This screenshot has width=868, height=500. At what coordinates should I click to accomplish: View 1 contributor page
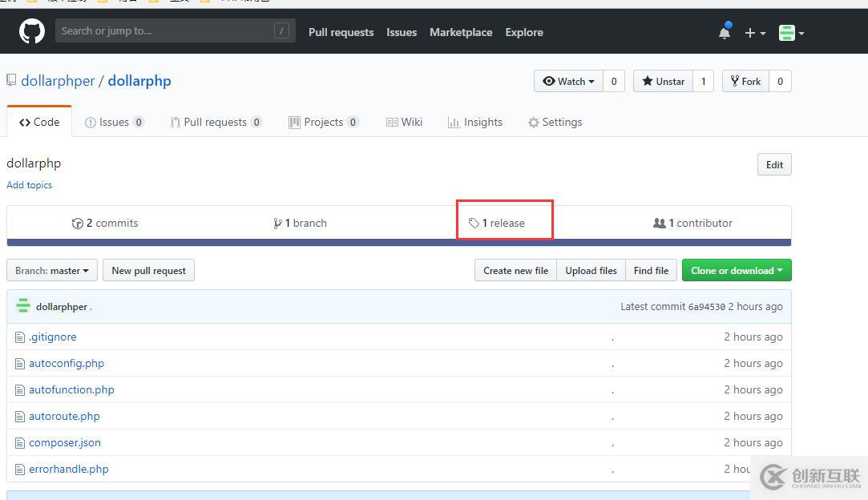(x=692, y=223)
